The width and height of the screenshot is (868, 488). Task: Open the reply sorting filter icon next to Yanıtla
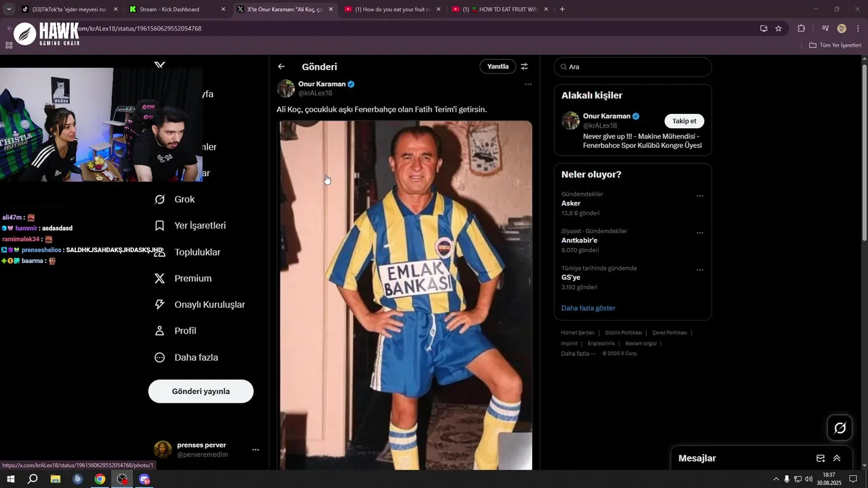(524, 66)
